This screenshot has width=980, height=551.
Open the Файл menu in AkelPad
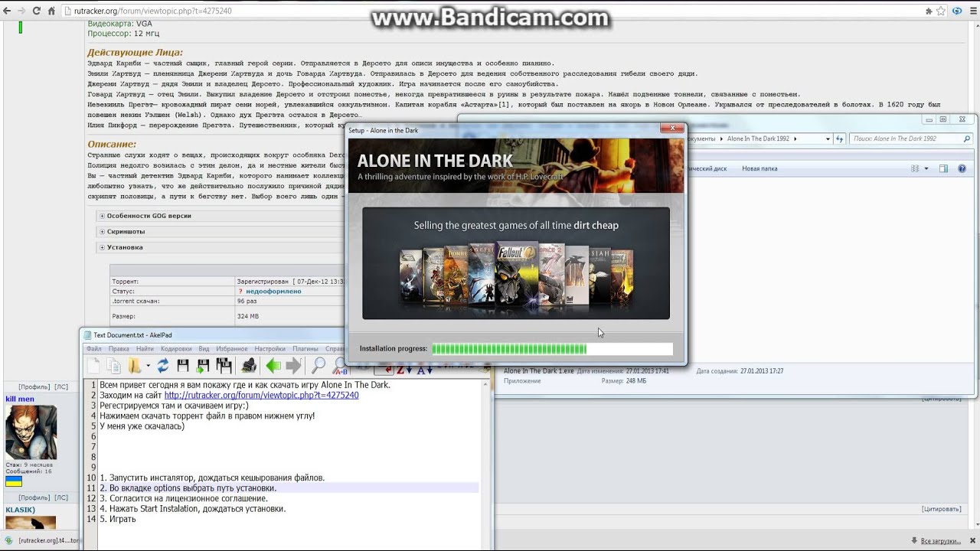(x=93, y=349)
